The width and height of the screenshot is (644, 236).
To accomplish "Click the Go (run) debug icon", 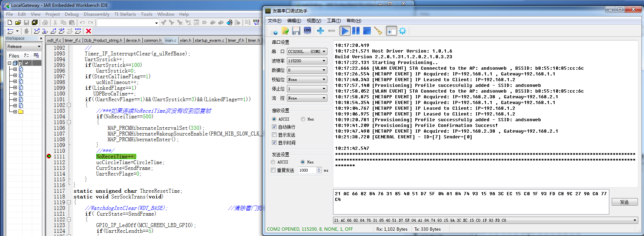I will click(x=78, y=31).
